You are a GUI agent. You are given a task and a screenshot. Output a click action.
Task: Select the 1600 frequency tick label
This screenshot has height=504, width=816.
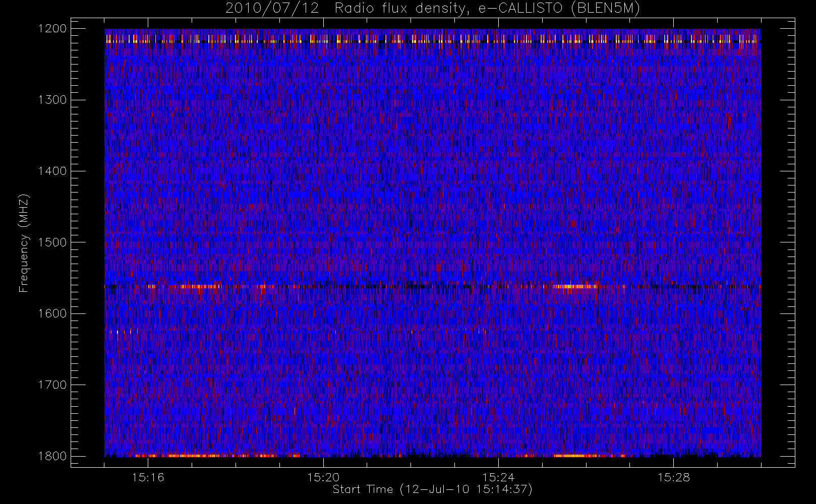tap(52, 313)
